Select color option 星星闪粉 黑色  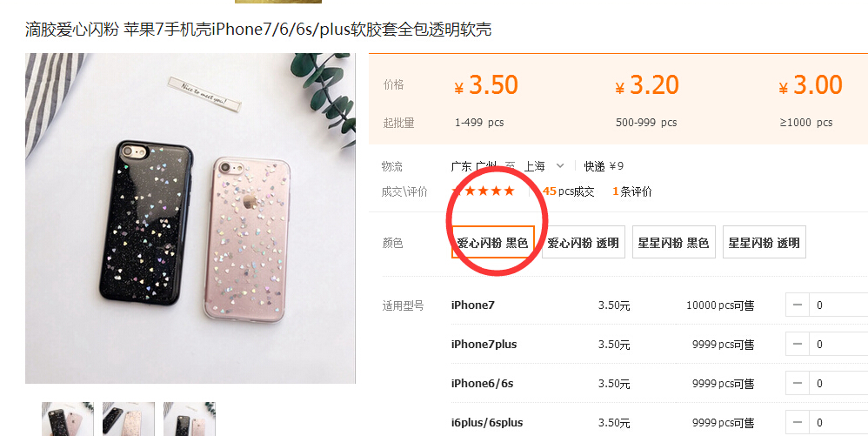click(x=674, y=242)
